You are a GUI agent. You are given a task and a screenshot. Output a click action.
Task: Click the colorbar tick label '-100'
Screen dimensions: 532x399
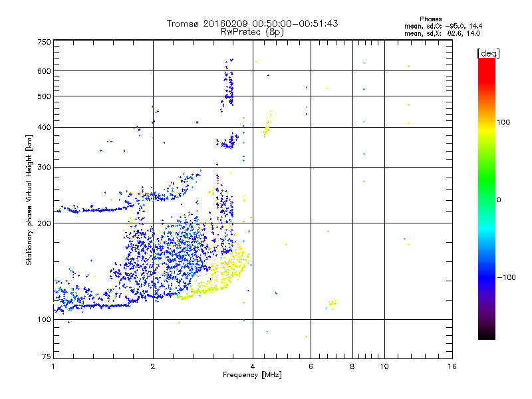click(x=507, y=277)
